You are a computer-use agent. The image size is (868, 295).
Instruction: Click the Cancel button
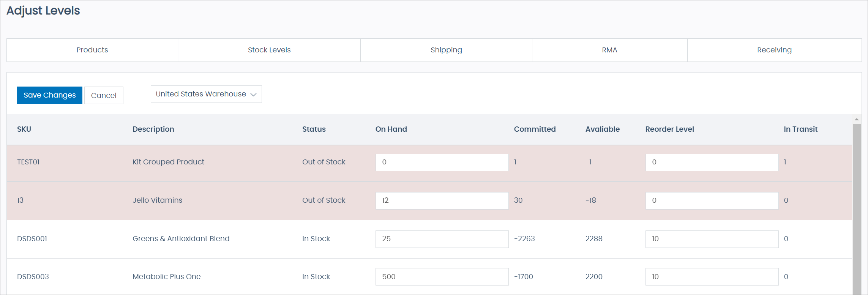104,95
